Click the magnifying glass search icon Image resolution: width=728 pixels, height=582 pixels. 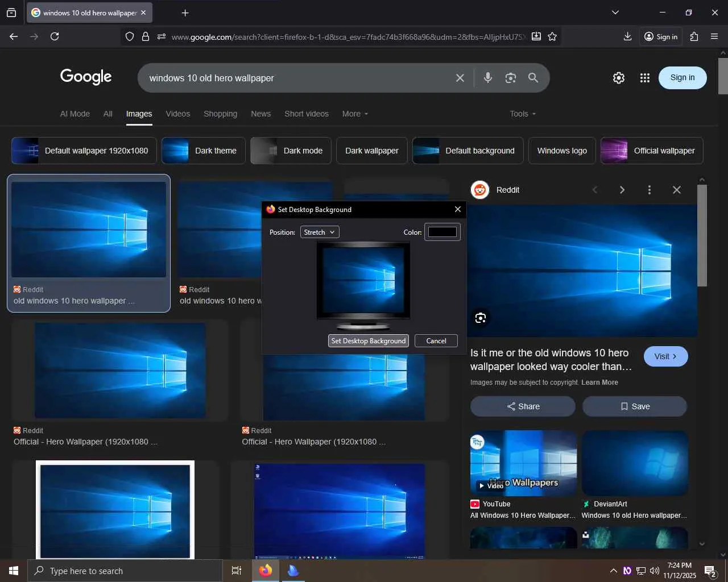[533, 78]
